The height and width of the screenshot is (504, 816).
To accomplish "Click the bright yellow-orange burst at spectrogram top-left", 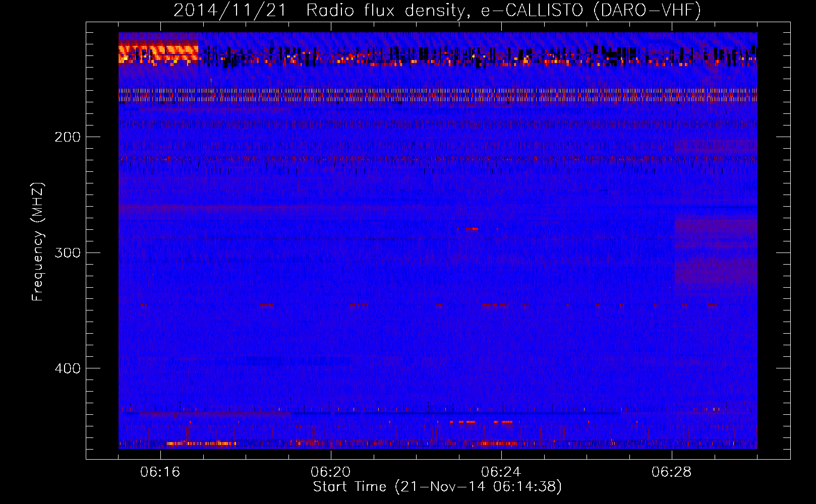I will click(158, 53).
